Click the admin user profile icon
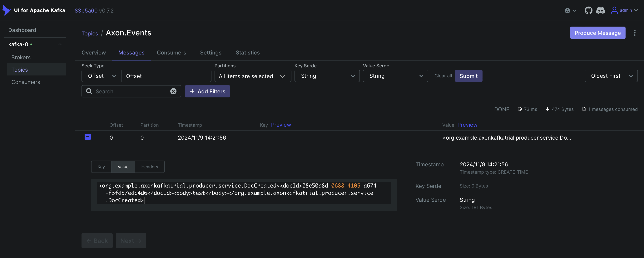Viewport: 644px width, 258px height. coord(614,10)
